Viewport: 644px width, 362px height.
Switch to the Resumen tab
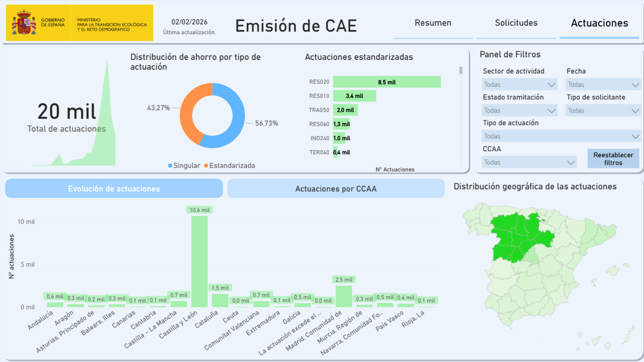click(x=433, y=23)
